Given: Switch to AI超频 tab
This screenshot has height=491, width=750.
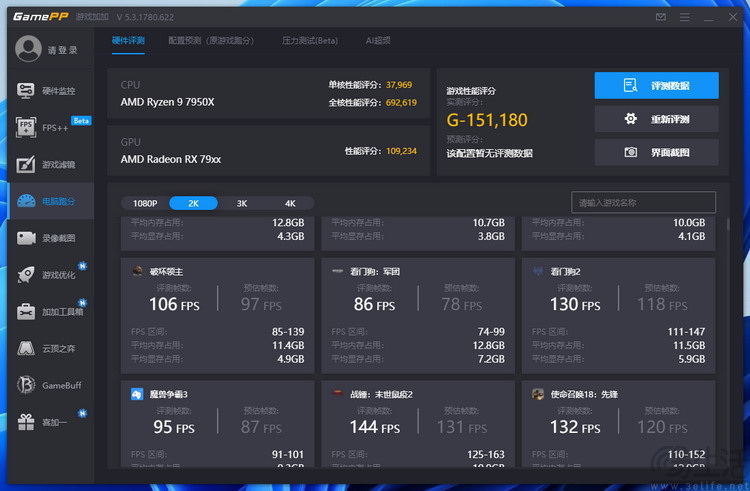Looking at the screenshot, I should pos(378,41).
